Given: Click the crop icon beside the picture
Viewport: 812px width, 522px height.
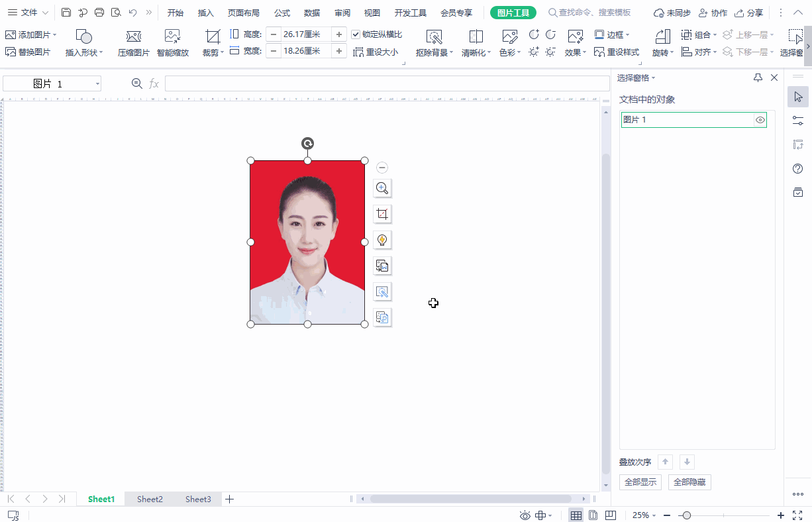Looking at the screenshot, I should coord(382,214).
